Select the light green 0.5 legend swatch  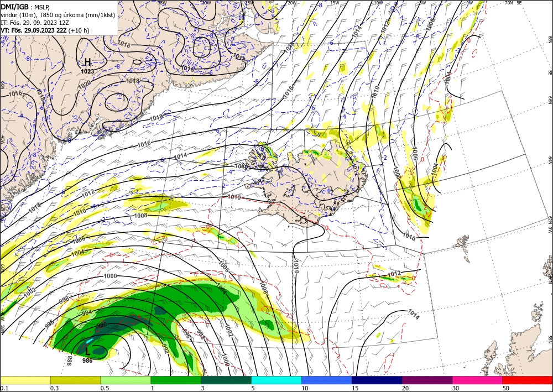126,380
